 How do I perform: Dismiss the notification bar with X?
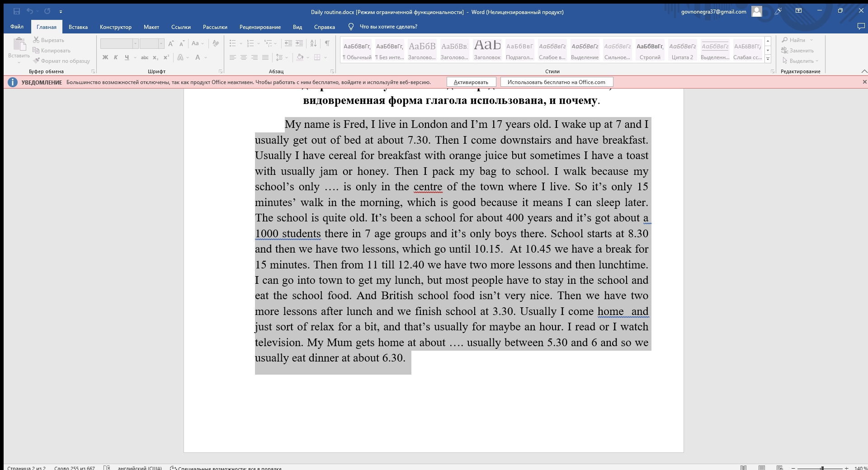(864, 82)
